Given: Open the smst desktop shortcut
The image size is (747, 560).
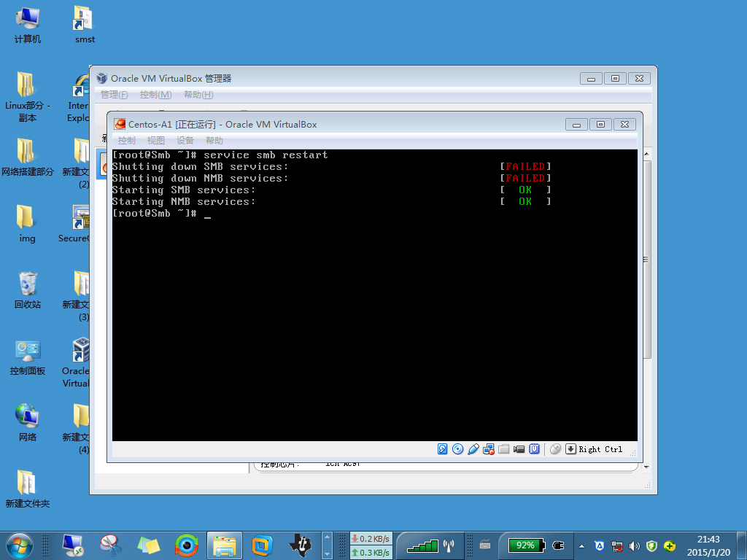Looking at the screenshot, I should 85,25.
